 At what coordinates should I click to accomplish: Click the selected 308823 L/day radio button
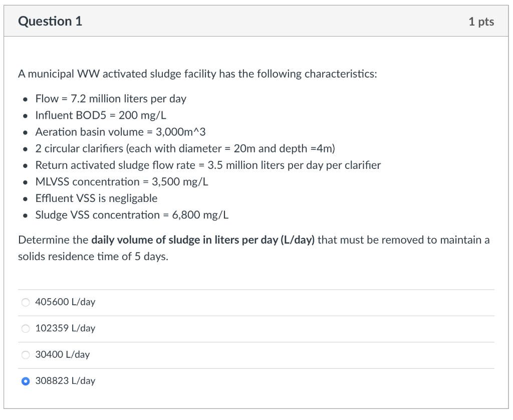pos(26,381)
